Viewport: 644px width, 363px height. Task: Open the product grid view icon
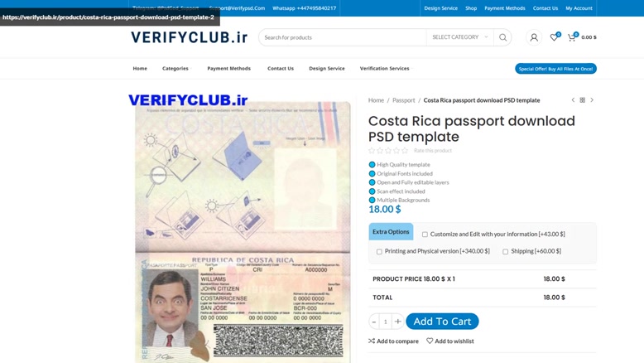coord(583,100)
